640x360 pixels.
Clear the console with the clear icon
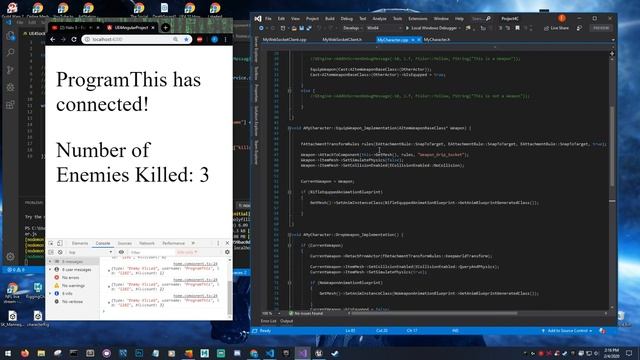[x=60, y=252]
